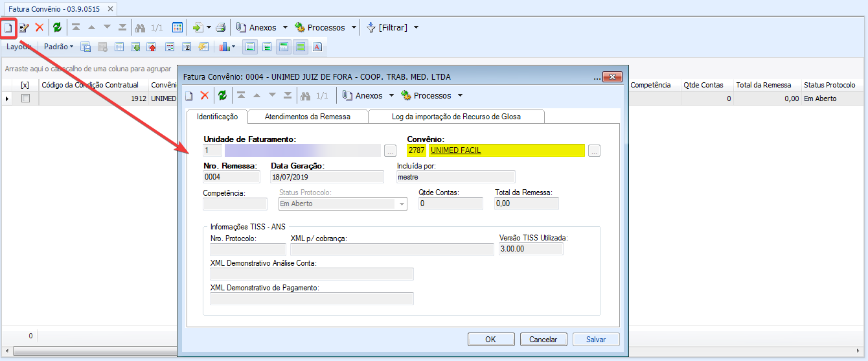The height and width of the screenshot is (361, 868).
Task: Click the grid icon with the red up arrow
Action: coord(152,47)
